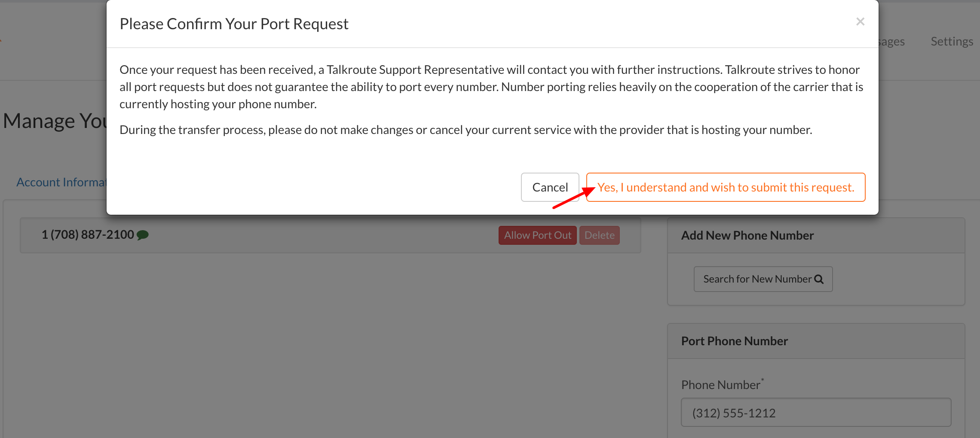
Task: Click the Allow Port Out button
Action: coord(537,235)
